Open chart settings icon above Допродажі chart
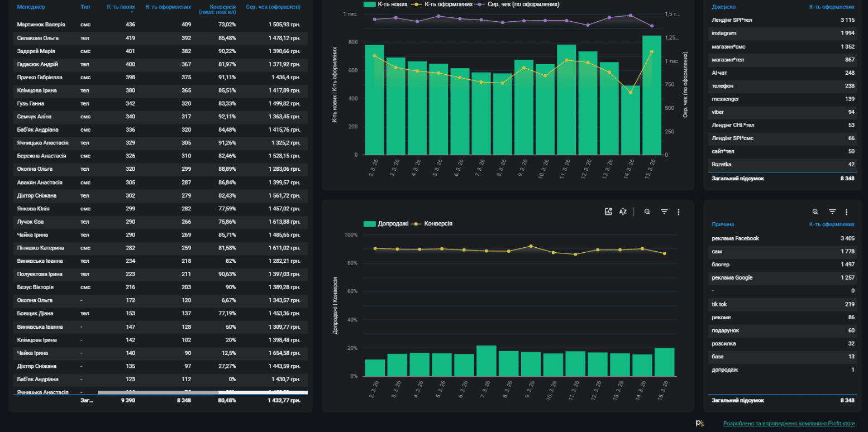This screenshot has height=432, width=868. 608,212
